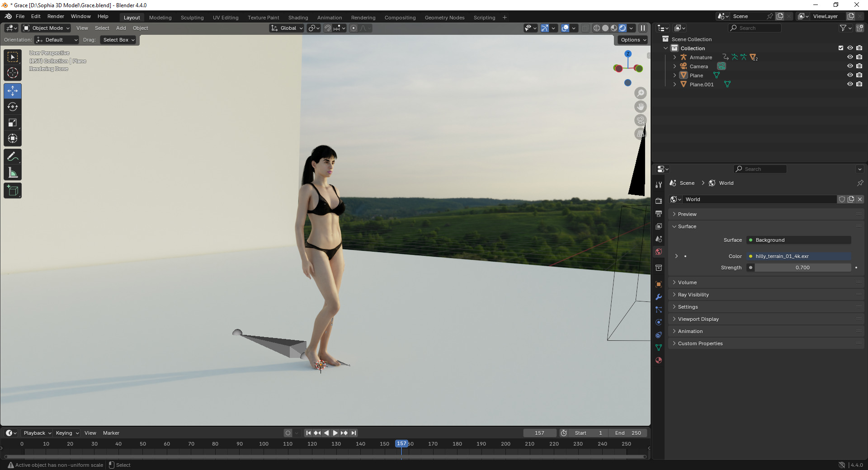The height and width of the screenshot is (470, 868).
Task: Toggle auto keying record button
Action: pos(288,433)
